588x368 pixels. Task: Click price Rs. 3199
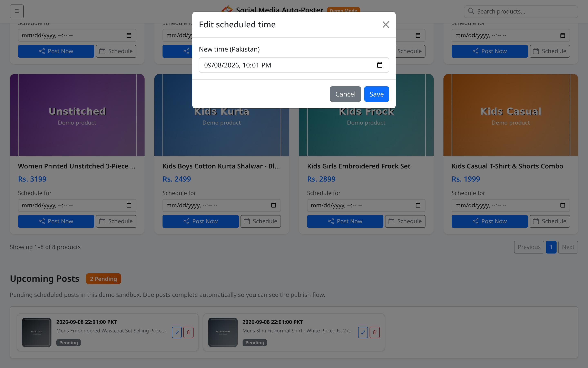pos(32,179)
